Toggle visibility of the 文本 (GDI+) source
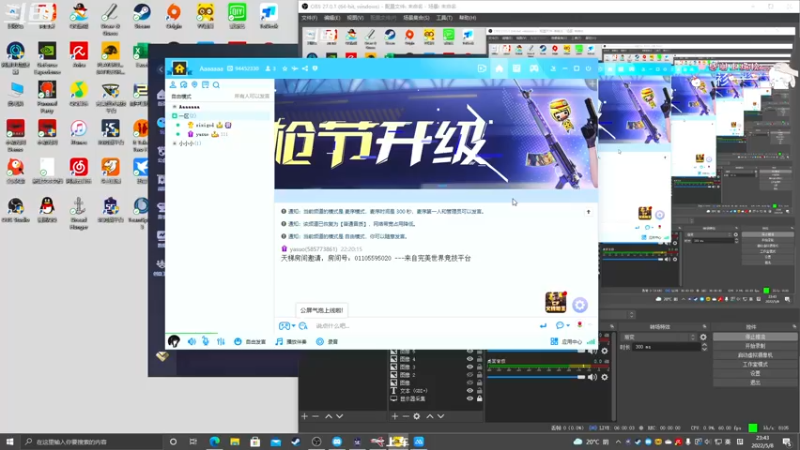 coord(470,390)
